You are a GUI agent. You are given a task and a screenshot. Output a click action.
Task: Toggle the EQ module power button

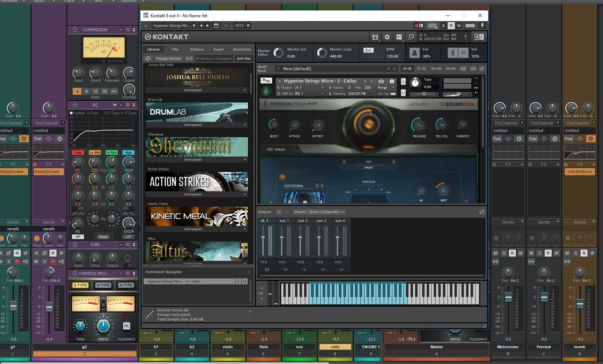[x=127, y=105]
